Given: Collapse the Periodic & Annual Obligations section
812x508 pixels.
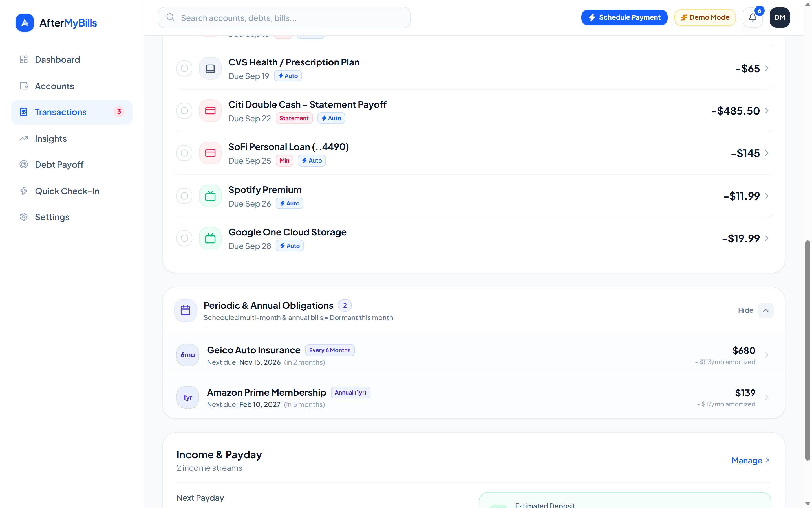Looking at the screenshot, I should pyautogui.click(x=766, y=310).
